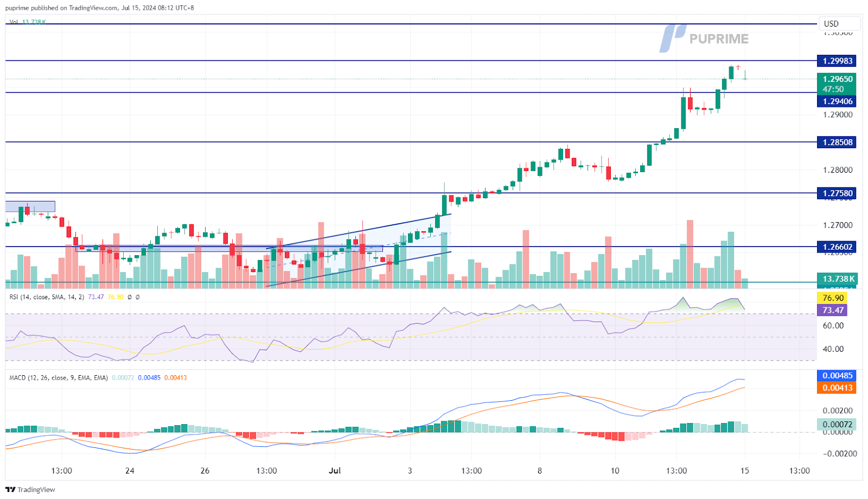
Task: Click the MACD indicator legend title
Action: [x=59, y=377]
